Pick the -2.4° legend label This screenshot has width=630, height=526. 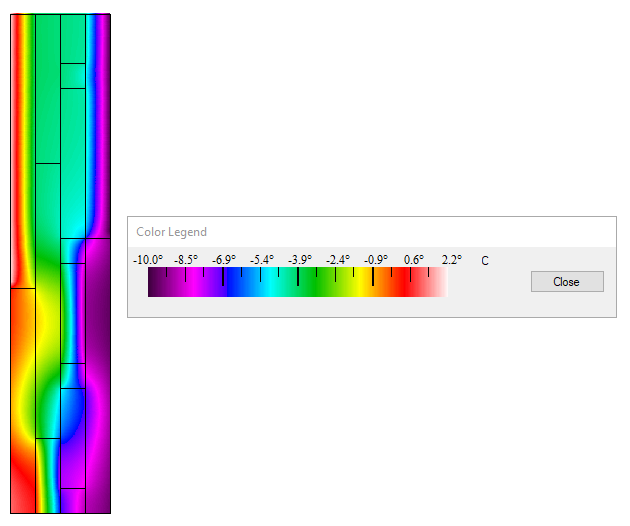tap(337, 260)
